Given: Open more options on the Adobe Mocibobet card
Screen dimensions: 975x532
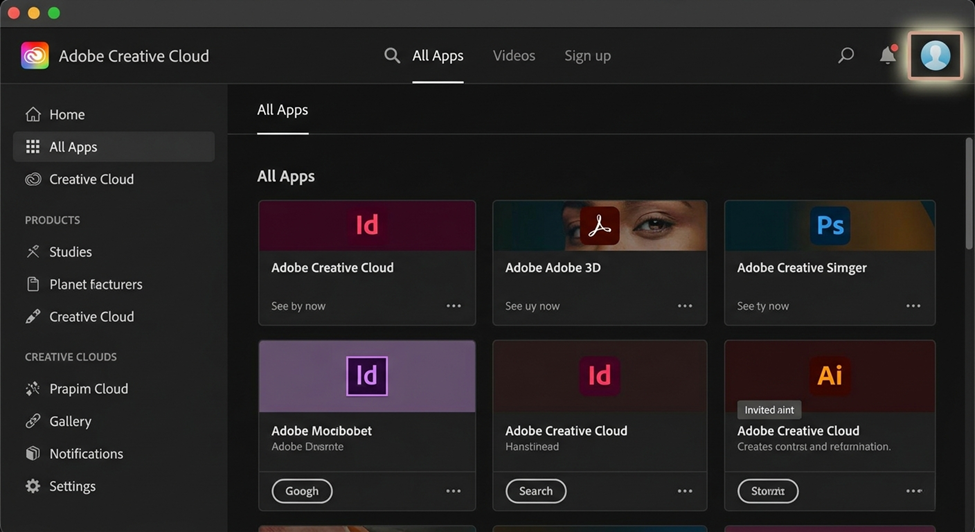Looking at the screenshot, I should [x=454, y=491].
